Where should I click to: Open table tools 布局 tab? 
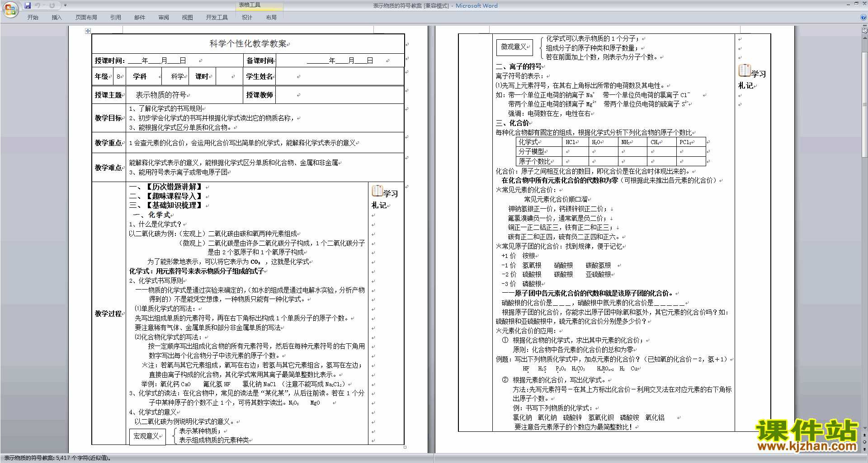tap(271, 18)
